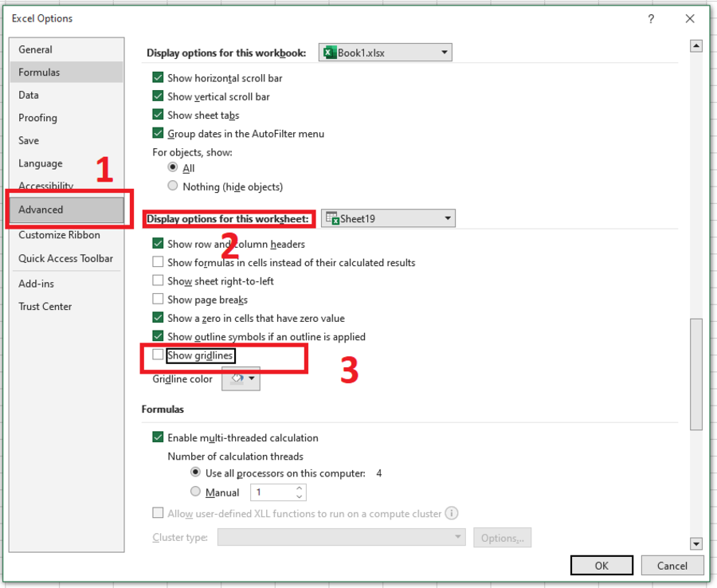The image size is (717, 588).
Task: Toggle Show a zero in cells option
Action: click(x=158, y=317)
